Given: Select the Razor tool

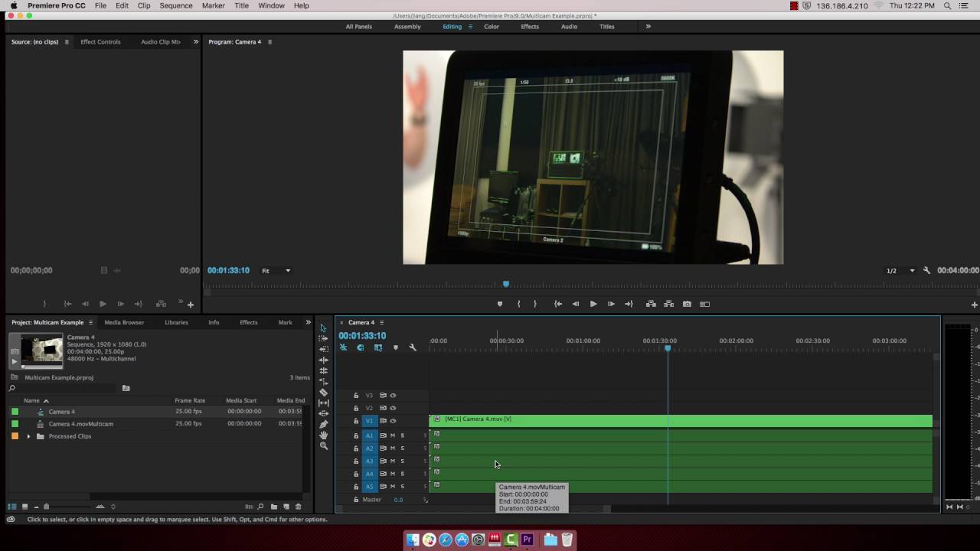Looking at the screenshot, I should pos(323,392).
